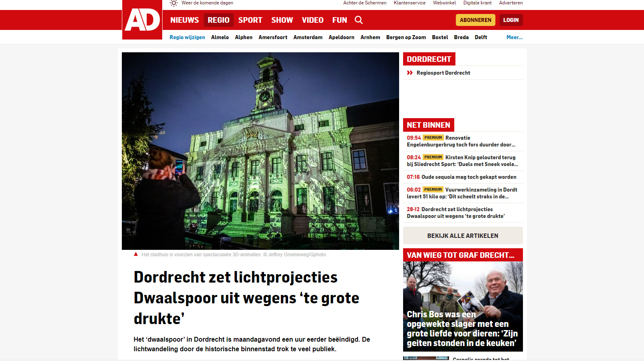The height and width of the screenshot is (362, 644).
Task: Select Boxtel region
Action: coord(440,37)
